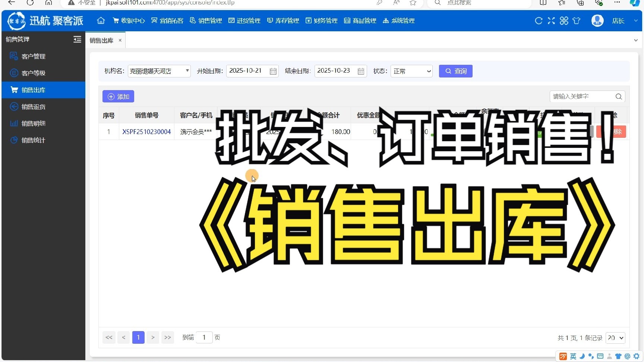644x362 pixels.
Task: Open sales order XSPF2510230004
Action: point(146,132)
